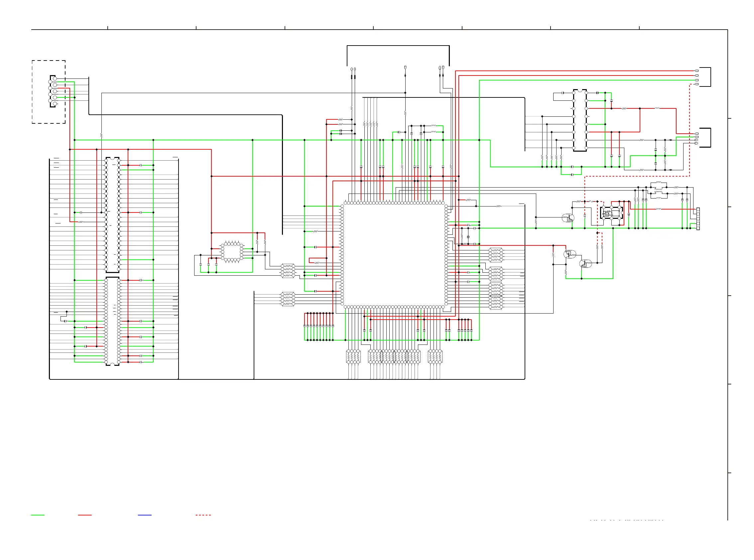Click the leftmost resistor array below the main chip

[x=353, y=357]
